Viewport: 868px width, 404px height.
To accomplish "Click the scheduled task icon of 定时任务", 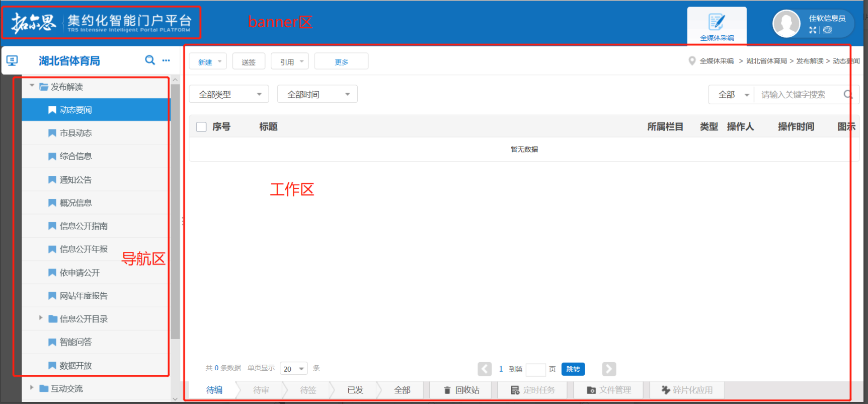I will (515, 390).
